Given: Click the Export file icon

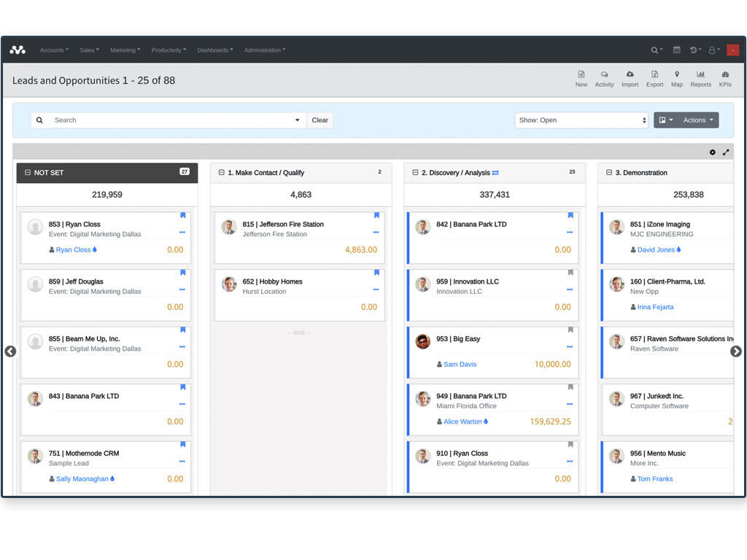Looking at the screenshot, I should coord(654,75).
